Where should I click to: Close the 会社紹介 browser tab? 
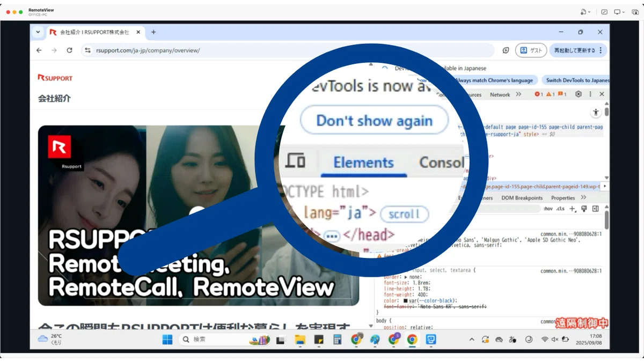point(138,32)
